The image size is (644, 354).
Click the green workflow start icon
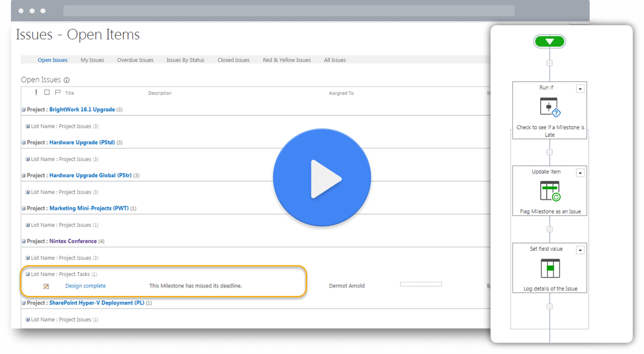[550, 41]
